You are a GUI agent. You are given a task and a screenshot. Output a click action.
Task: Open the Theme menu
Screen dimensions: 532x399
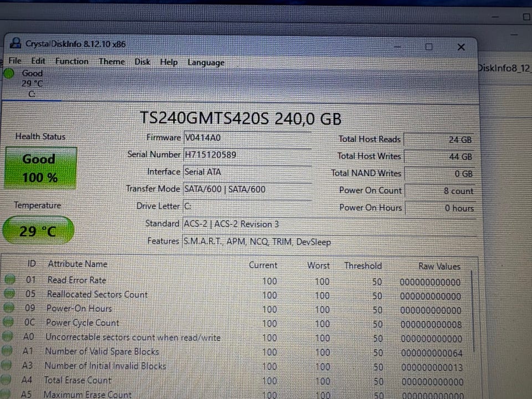(111, 62)
